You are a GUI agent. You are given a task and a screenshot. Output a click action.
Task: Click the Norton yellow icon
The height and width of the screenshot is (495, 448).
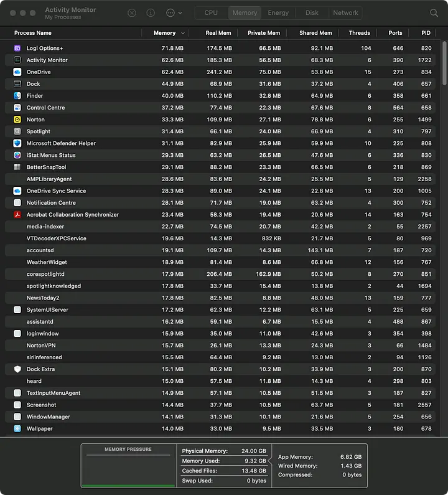[x=17, y=120]
